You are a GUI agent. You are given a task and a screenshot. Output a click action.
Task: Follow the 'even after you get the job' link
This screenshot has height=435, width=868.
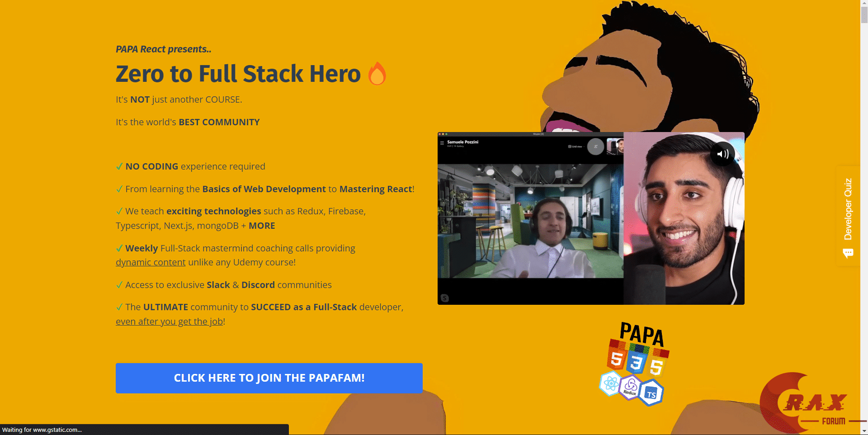pyautogui.click(x=169, y=322)
